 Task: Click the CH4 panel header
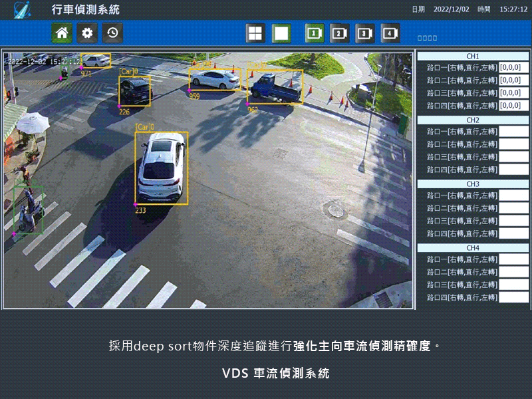click(473, 247)
